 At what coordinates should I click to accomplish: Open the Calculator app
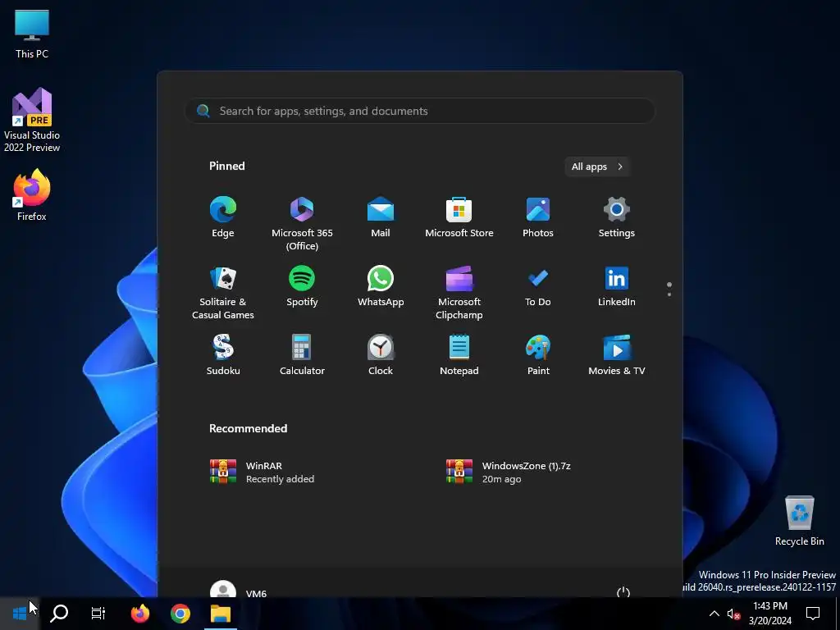click(x=302, y=354)
